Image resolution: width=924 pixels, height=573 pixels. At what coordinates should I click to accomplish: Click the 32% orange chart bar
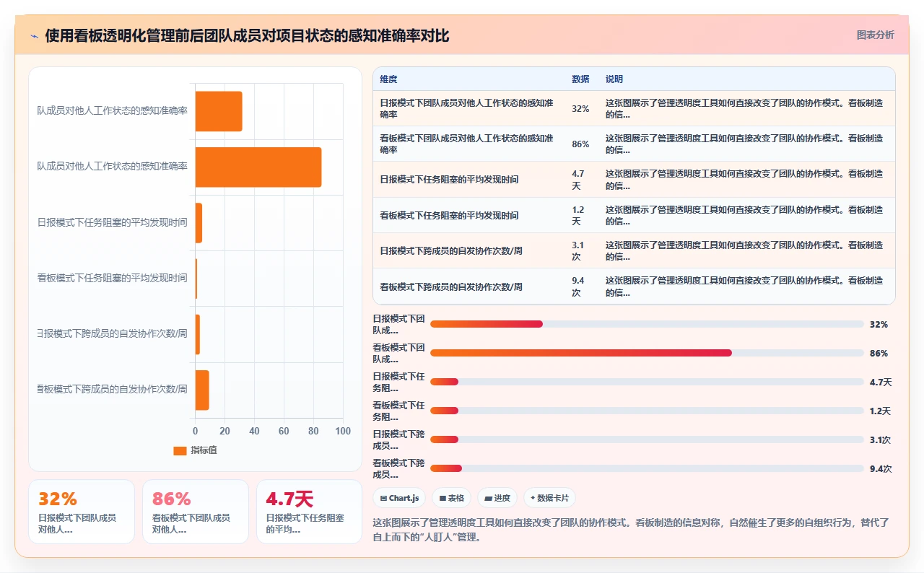(x=219, y=111)
